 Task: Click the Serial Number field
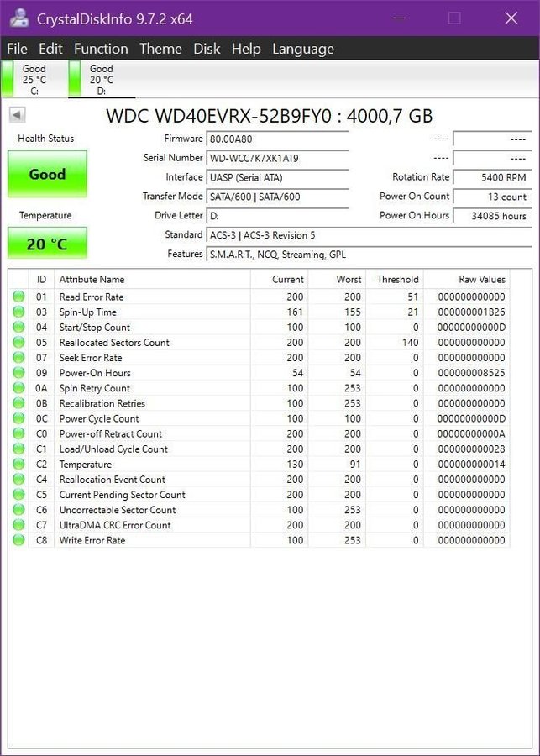[x=277, y=158]
